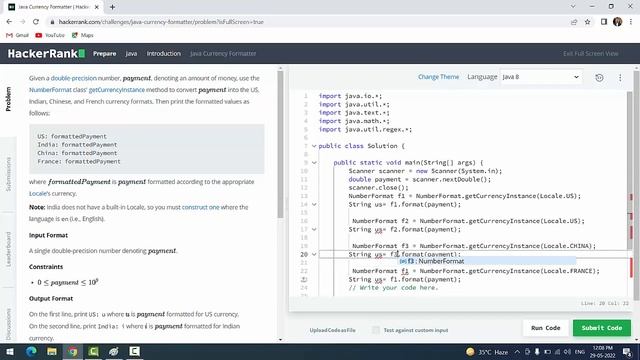Click the HackerRank logo
The width and height of the screenshot is (640, 360).
(x=46, y=53)
